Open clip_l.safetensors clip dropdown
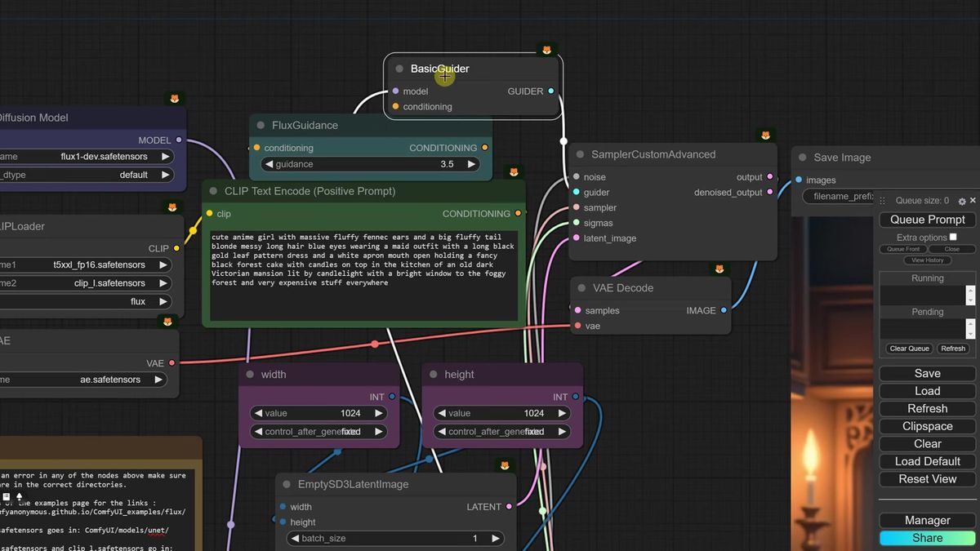This screenshot has width=980, height=551. tap(85, 283)
